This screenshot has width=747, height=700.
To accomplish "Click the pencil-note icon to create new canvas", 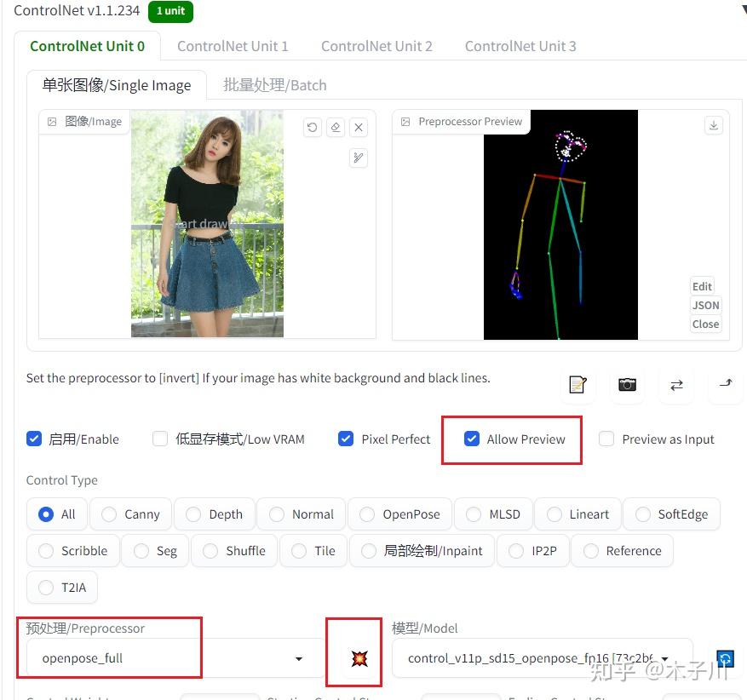I will point(577,385).
